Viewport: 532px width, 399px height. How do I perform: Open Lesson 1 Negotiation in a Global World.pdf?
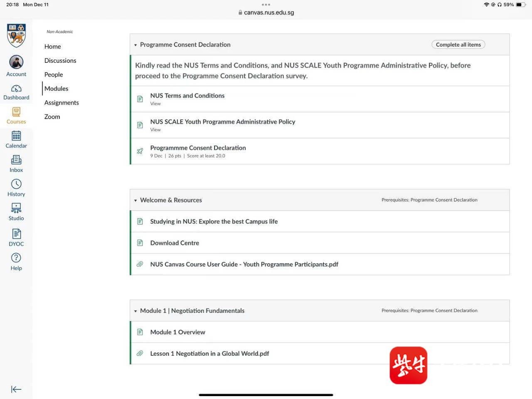point(209,354)
